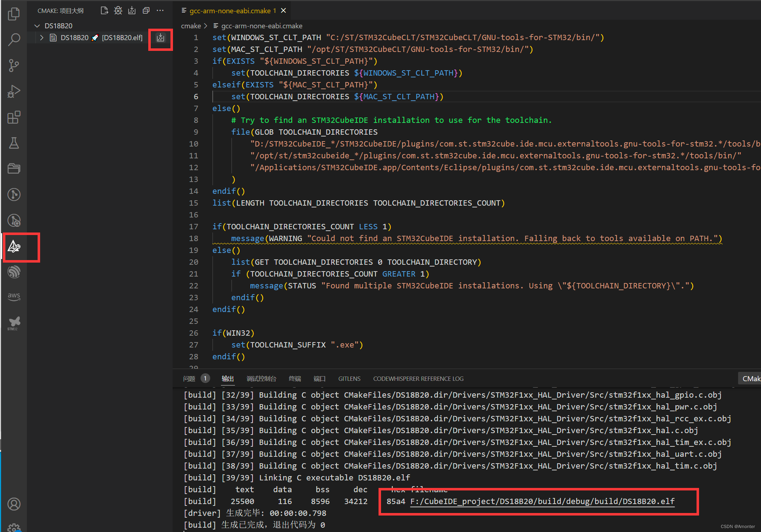Open the GitLens view in activity bar
This screenshot has width=761, height=532.
pyautogui.click(x=14, y=195)
